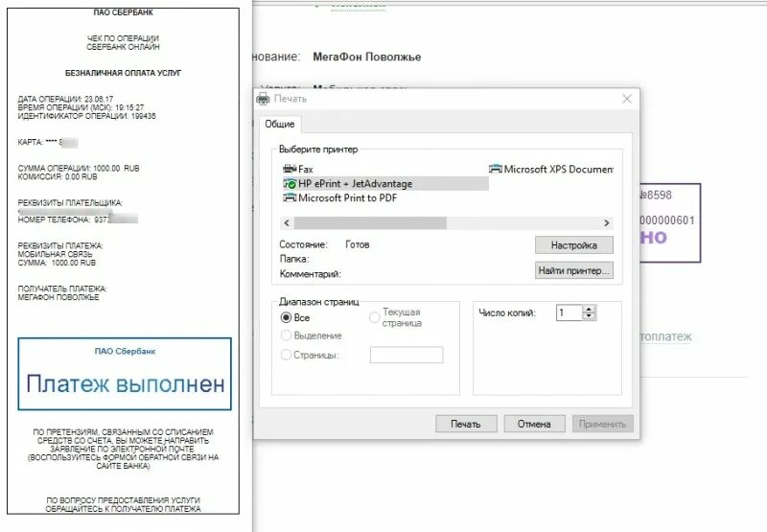Click the Состояние: Готов status text
767x532 pixels.
pos(324,244)
